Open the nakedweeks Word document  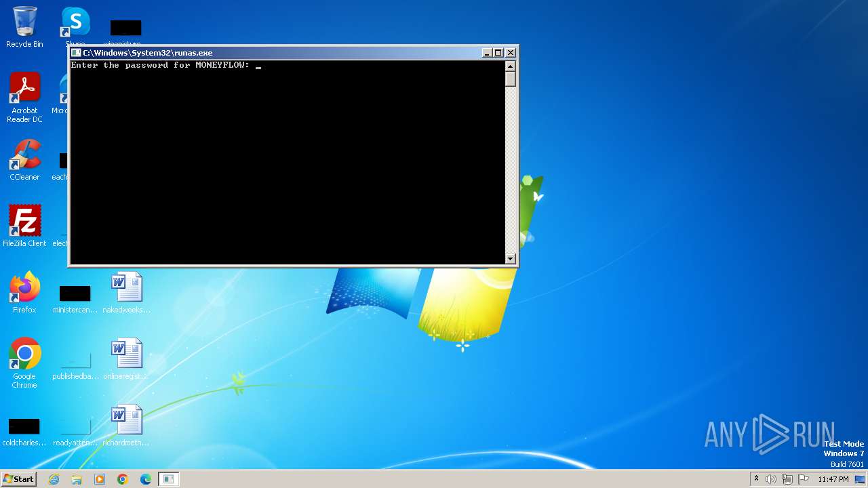[x=126, y=293]
